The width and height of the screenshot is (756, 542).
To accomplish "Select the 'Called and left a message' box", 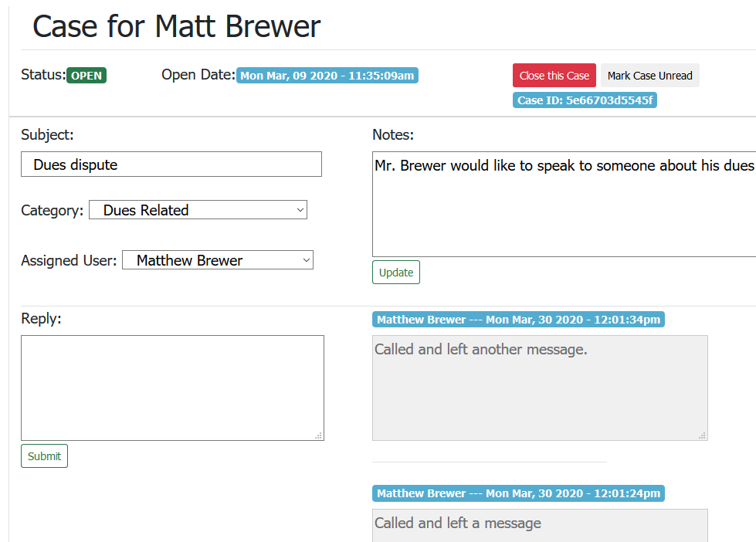I will click(539, 525).
